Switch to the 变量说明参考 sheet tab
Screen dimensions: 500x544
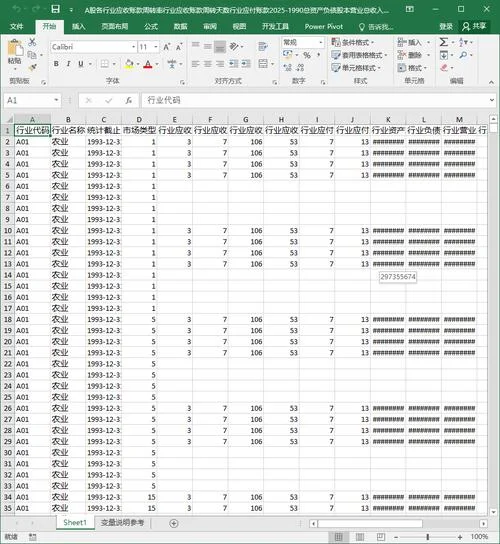tap(122, 523)
